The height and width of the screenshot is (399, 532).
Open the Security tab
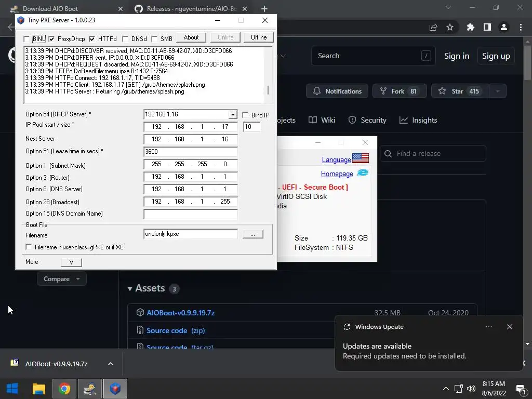click(x=367, y=120)
